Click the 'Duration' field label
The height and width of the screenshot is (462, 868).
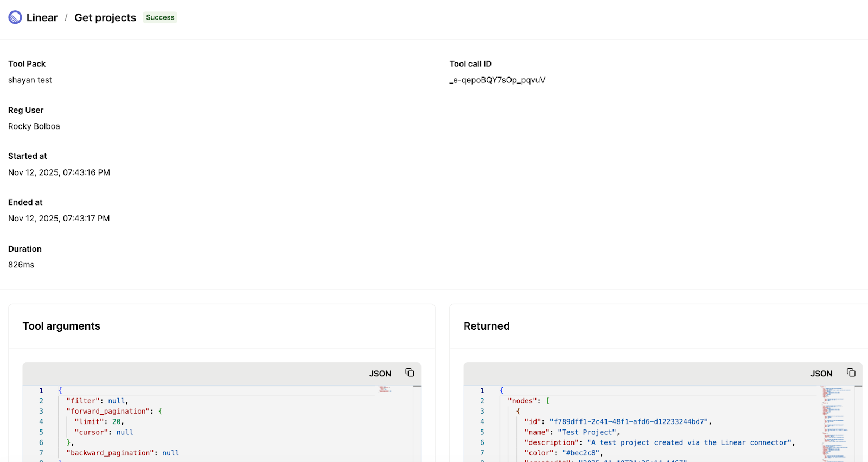click(25, 249)
